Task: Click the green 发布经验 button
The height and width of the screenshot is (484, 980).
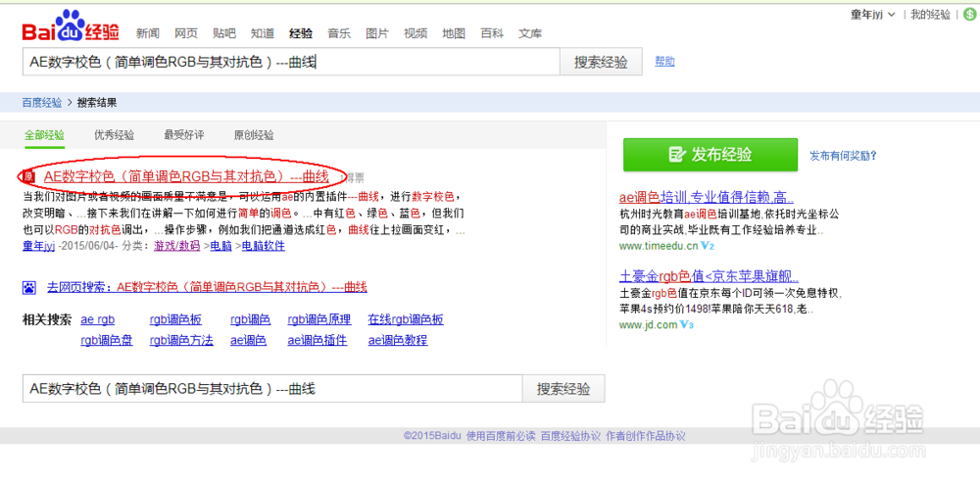Action: coord(710,155)
